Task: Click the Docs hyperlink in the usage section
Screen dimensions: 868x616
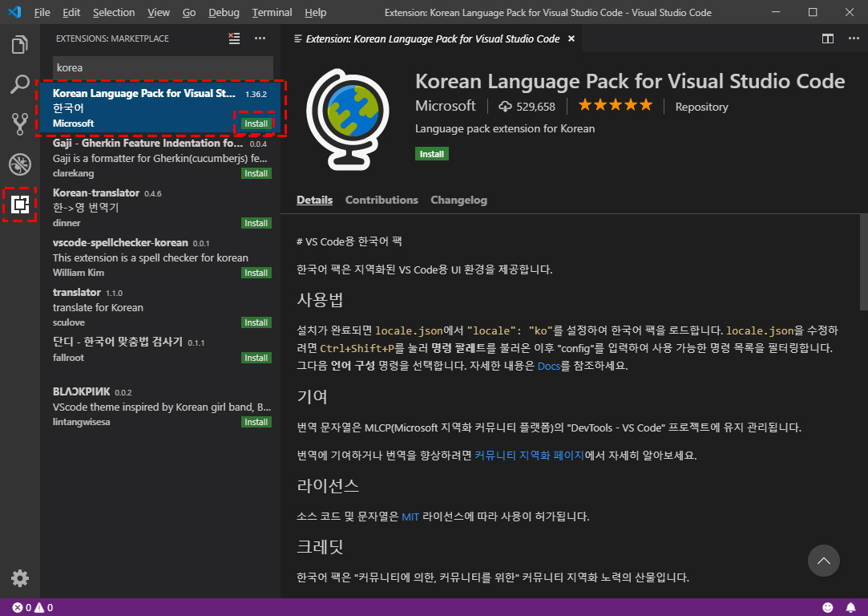Action: (549, 366)
